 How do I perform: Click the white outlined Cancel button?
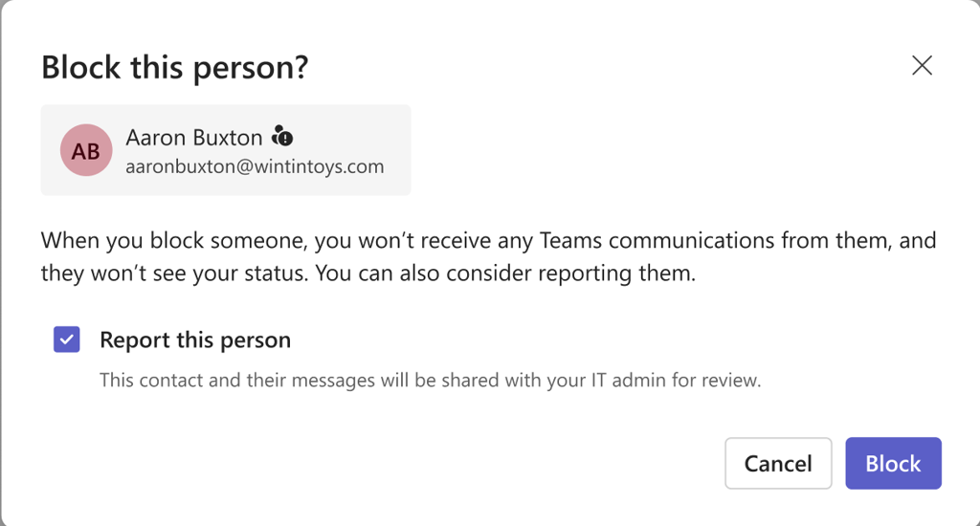click(x=778, y=463)
